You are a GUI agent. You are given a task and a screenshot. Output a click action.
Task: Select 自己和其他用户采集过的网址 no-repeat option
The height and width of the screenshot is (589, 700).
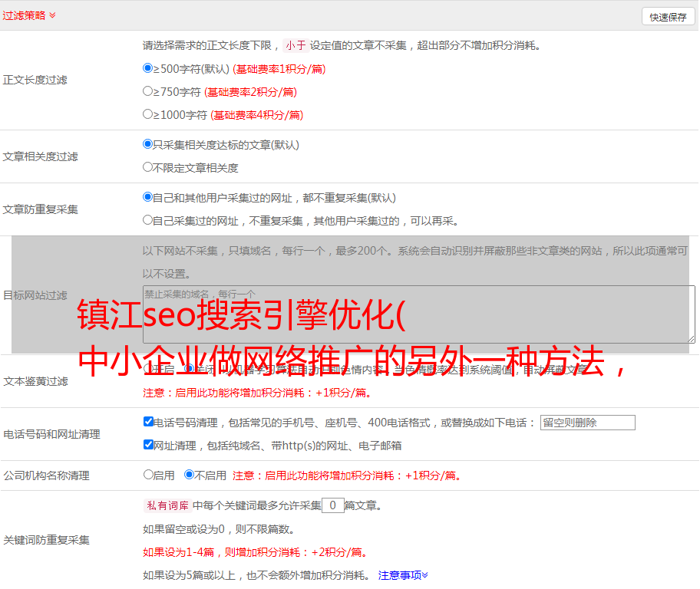pos(148,197)
